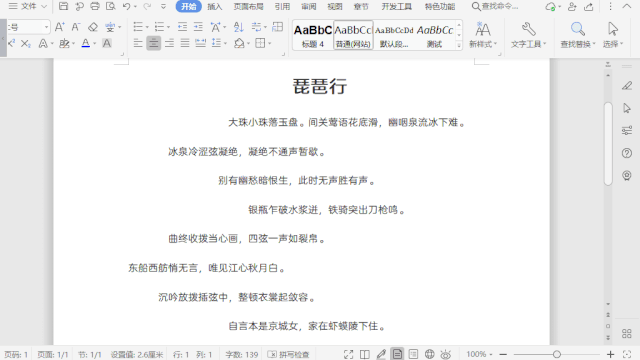Align text left
640x360 pixels.
click(138, 43)
